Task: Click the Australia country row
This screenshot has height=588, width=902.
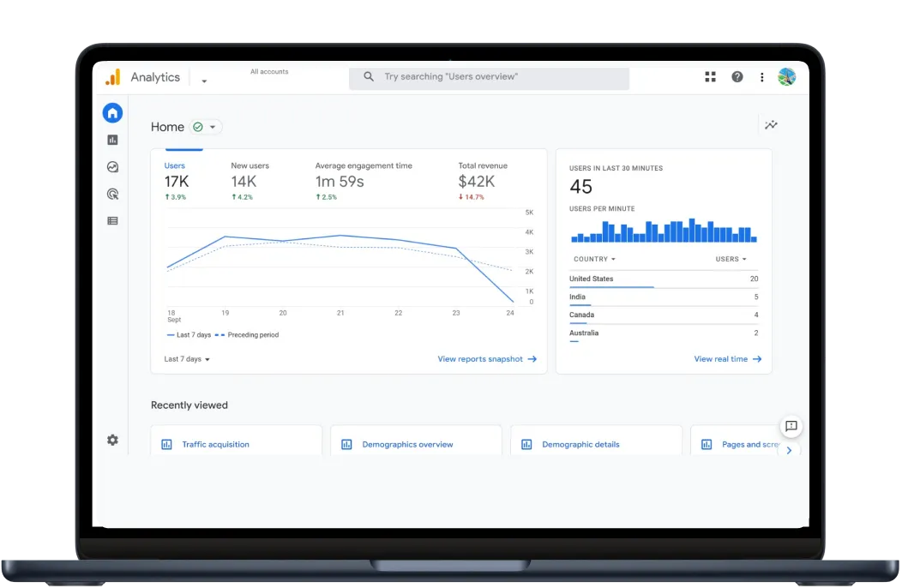Action: click(664, 333)
